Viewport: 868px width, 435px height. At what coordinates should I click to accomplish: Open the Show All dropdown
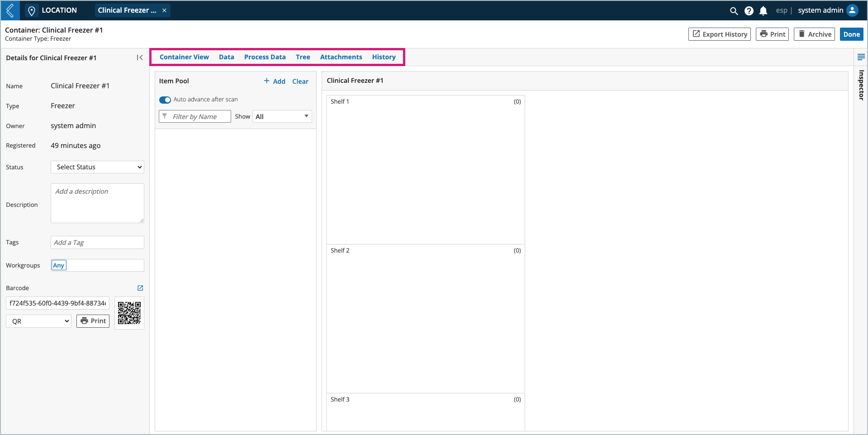pyautogui.click(x=282, y=116)
